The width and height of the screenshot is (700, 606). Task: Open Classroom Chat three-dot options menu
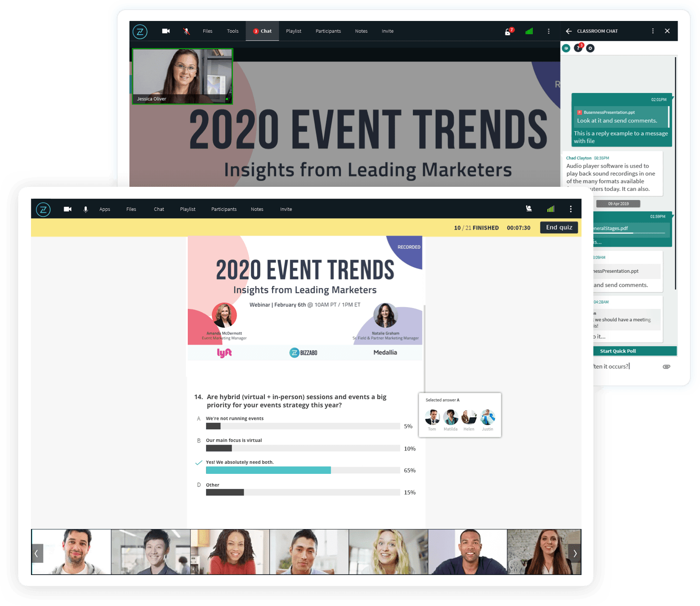(x=653, y=31)
